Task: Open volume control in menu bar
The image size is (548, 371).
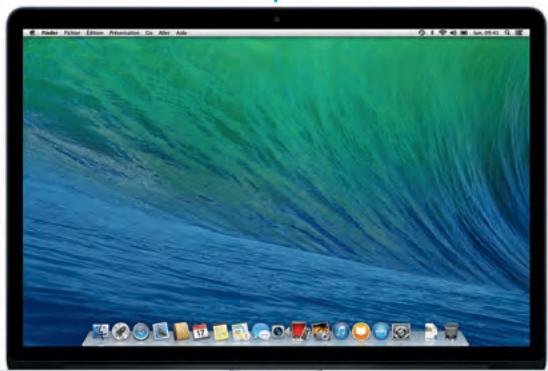Action: [x=453, y=33]
